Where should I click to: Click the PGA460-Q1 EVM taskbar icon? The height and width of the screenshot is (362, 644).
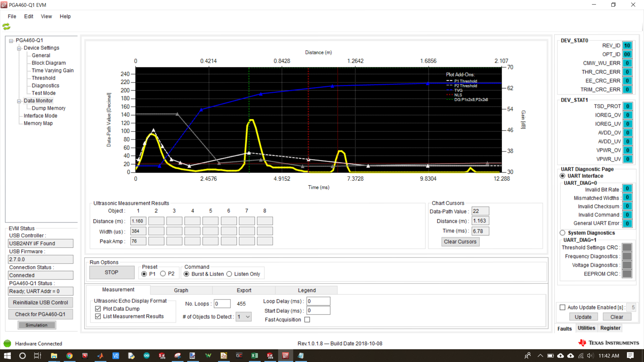click(285, 356)
